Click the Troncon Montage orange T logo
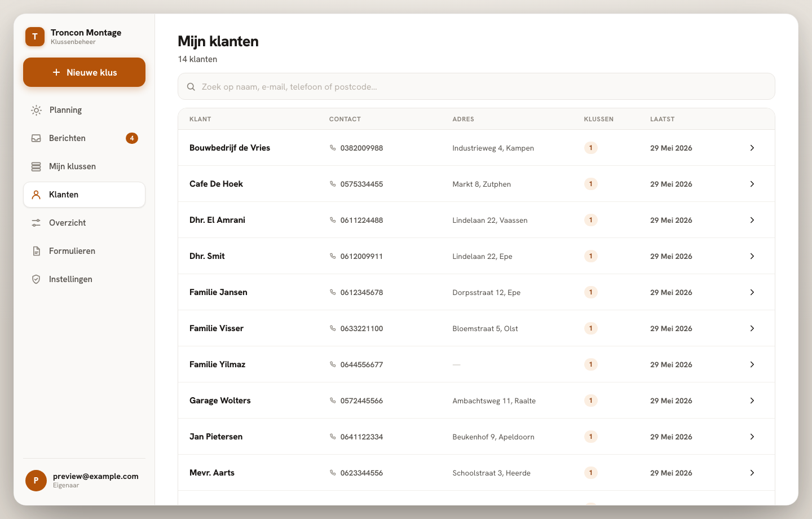 tap(35, 37)
